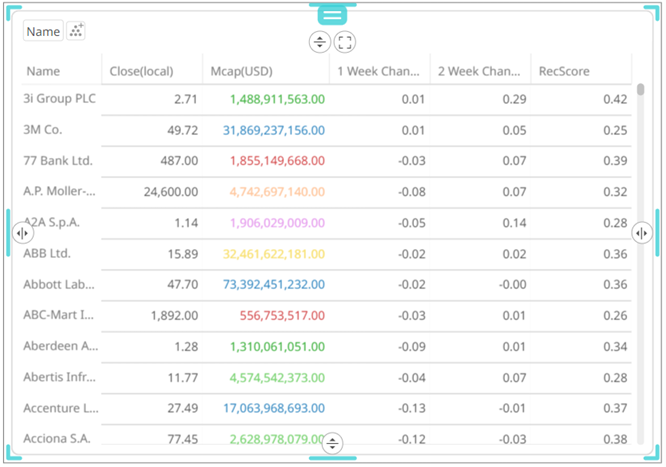Click the Aberdeen A... name cell
The height and width of the screenshot is (467, 666).
pyautogui.click(x=61, y=346)
